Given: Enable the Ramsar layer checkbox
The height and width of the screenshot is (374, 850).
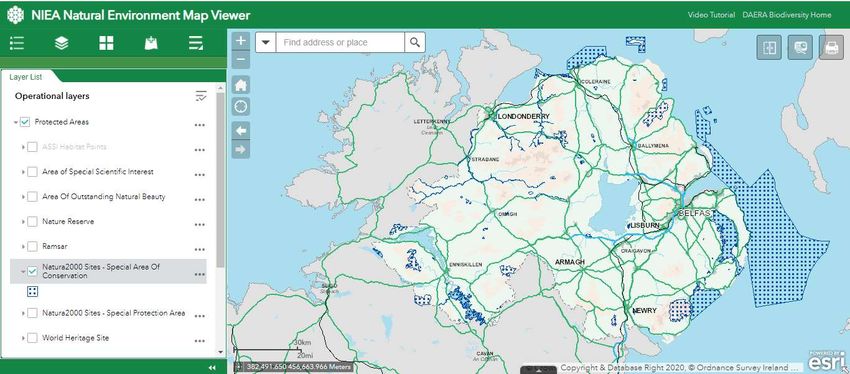Looking at the screenshot, I should 33,247.
